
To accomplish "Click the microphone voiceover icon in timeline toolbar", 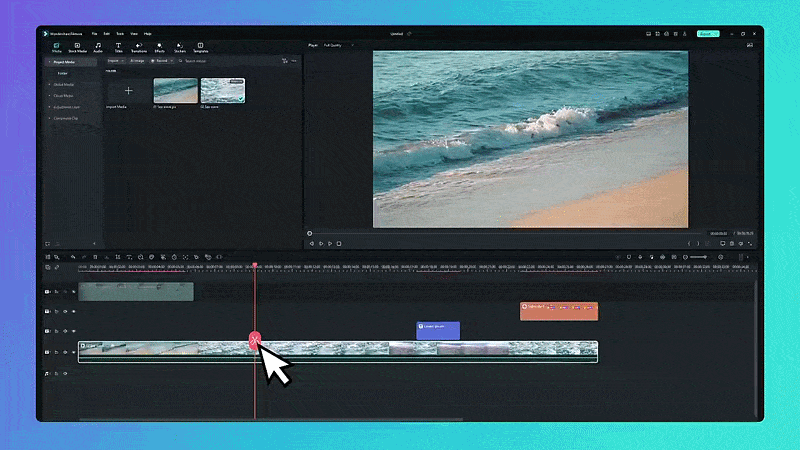I will 640,257.
